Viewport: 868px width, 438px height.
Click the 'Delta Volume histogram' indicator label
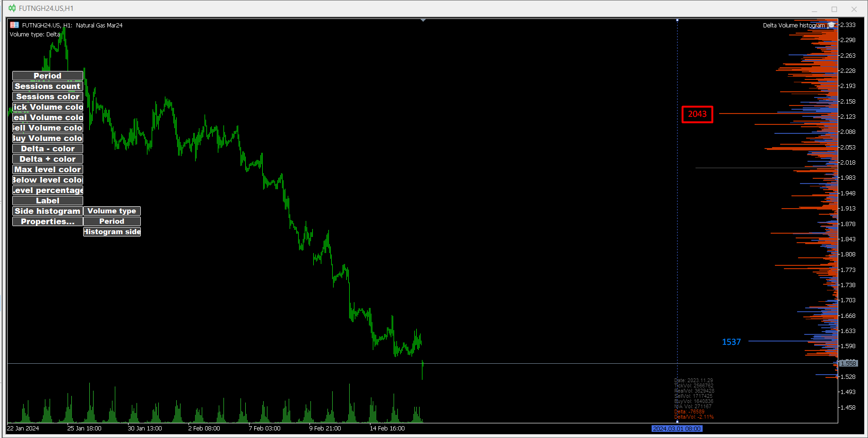[x=794, y=26]
